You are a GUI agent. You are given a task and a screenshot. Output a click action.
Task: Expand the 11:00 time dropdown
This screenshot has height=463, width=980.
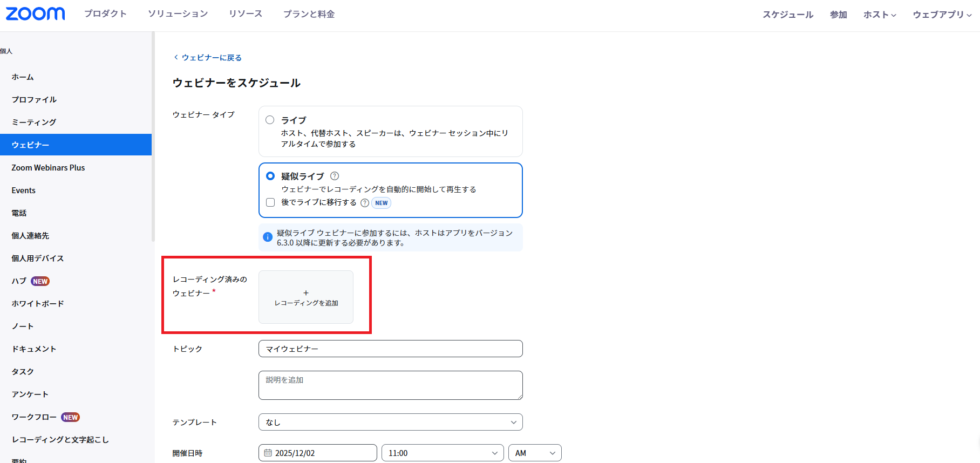pos(442,453)
